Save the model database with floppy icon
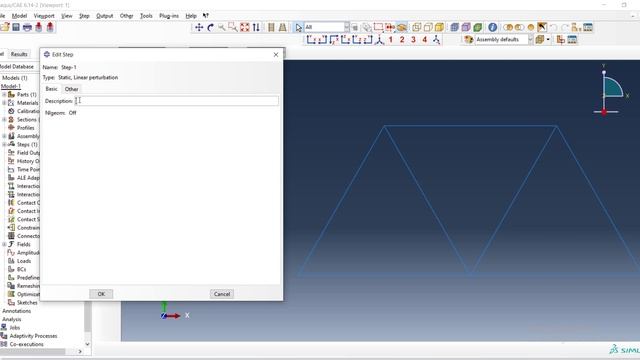The image size is (640, 360). pyautogui.click(x=16, y=27)
